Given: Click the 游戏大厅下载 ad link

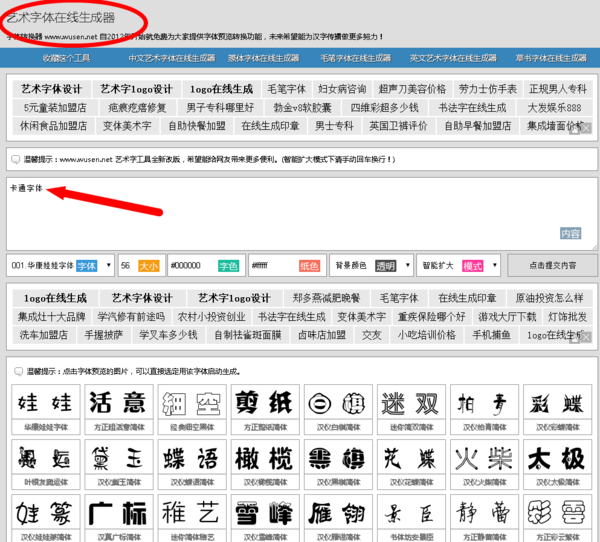Looking at the screenshot, I should click(x=507, y=317).
